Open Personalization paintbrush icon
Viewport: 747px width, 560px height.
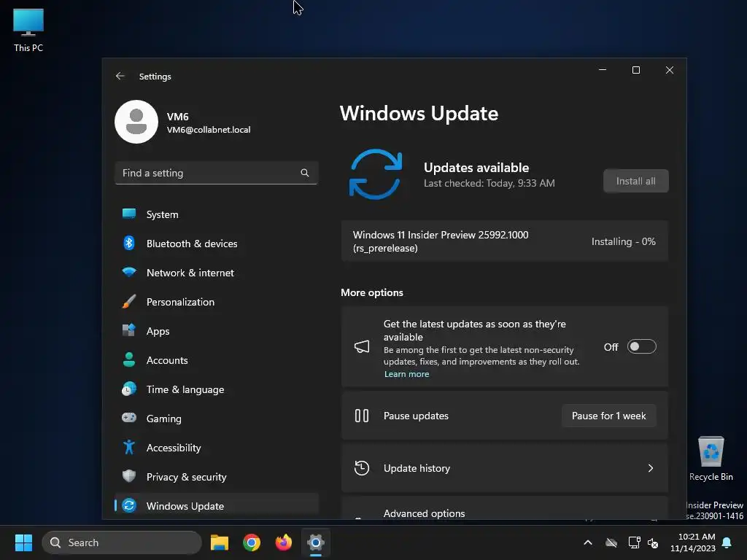[x=129, y=301]
